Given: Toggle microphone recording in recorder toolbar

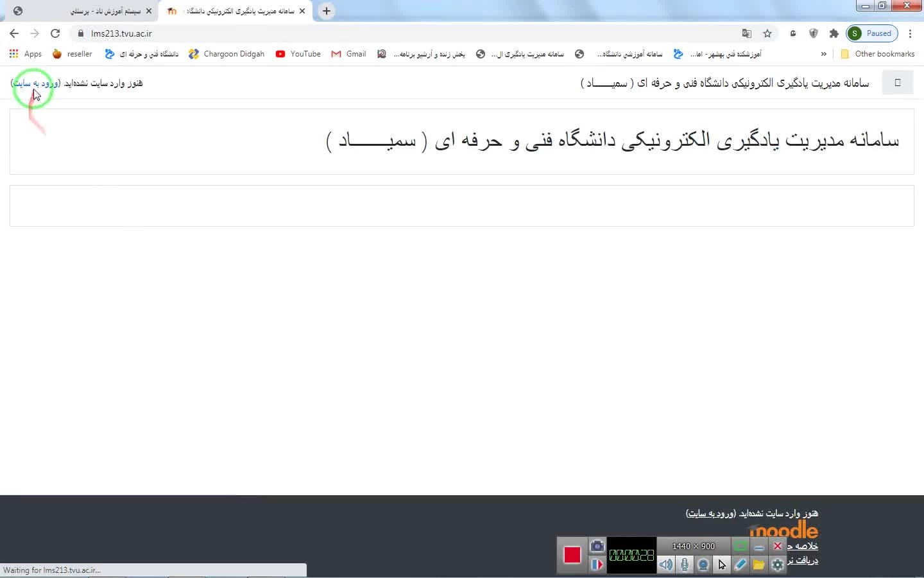Looking at the screenshot, I should (685, 565).
